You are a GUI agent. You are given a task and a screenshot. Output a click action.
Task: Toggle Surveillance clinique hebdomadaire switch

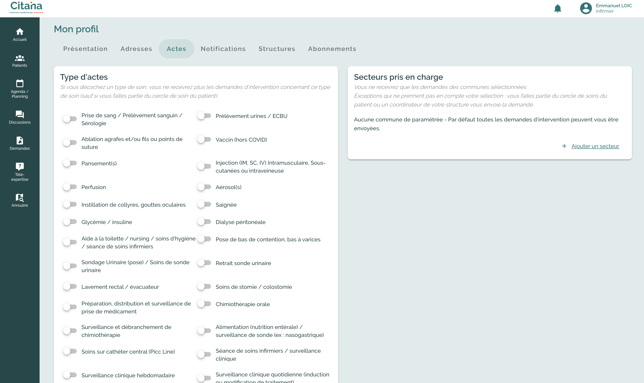click(x=69, y=375)
